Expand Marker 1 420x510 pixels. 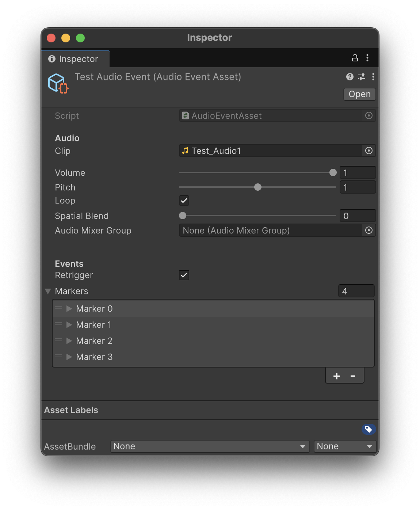[69, 325]
